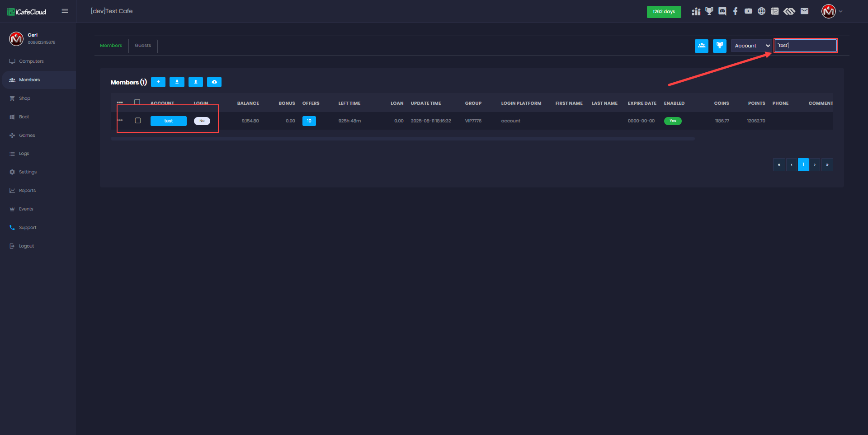The width and height of the screenshot is (868, 435).
Task: Open the YouTube icon in header
Action: tap(749, 11)
